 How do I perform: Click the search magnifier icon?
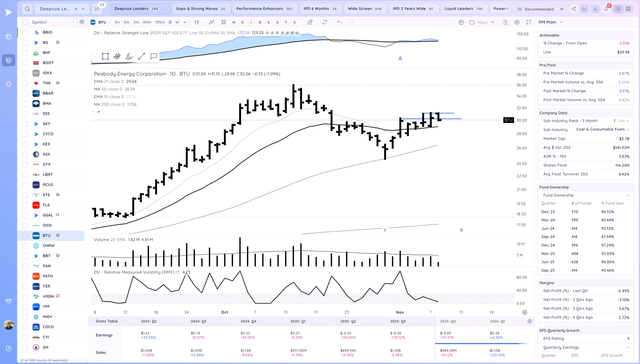tap(27, 9)
